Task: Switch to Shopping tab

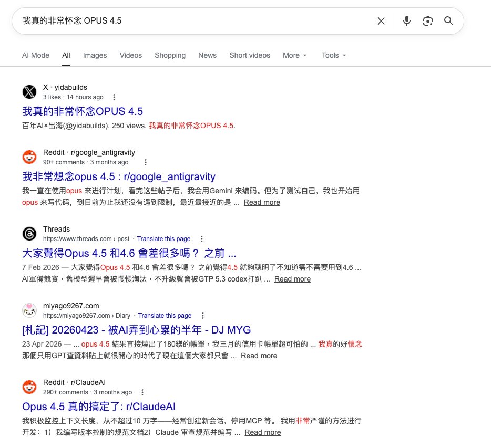Action: click(x=170, y=55)
